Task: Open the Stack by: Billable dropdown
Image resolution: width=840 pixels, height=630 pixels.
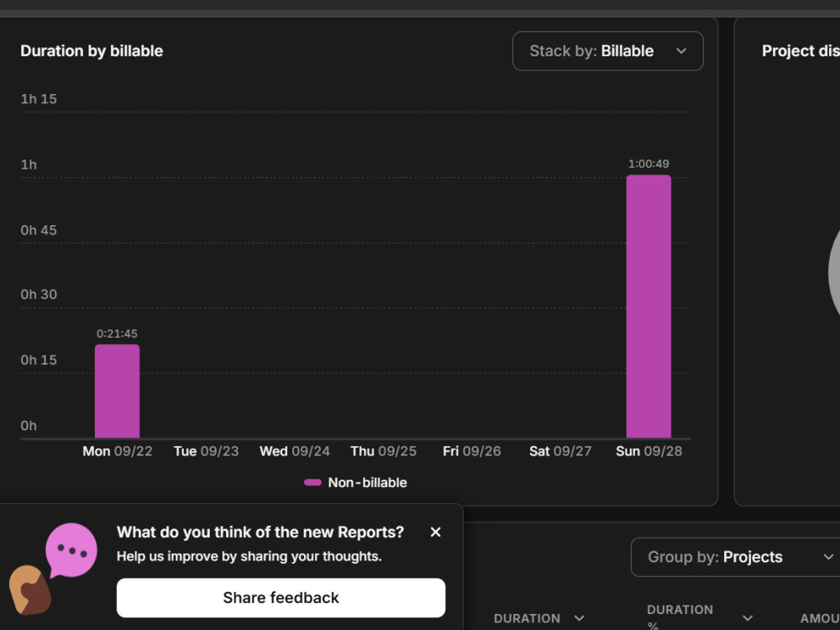Action: [x=607, y=51]
